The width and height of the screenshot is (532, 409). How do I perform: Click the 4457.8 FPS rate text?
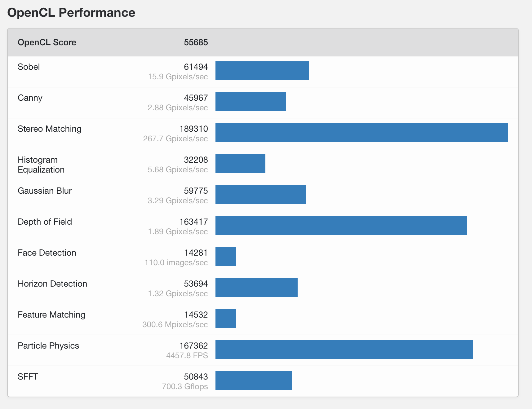pos(187,356)
